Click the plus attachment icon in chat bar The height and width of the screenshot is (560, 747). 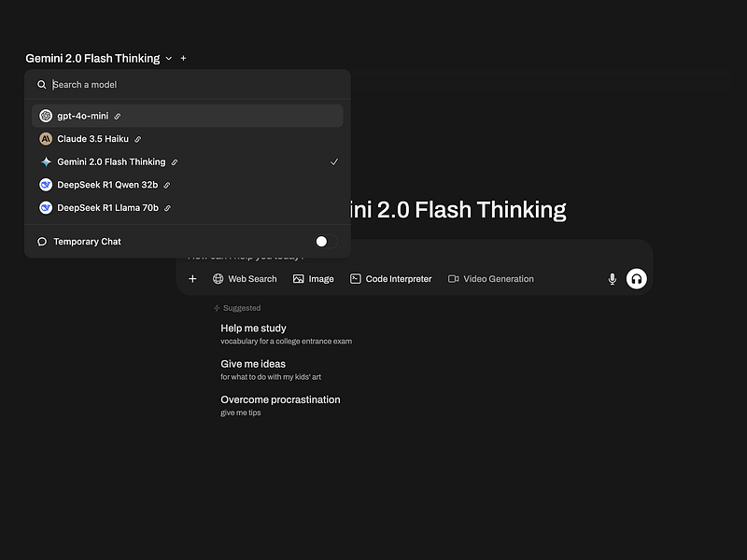click(192, 278)
